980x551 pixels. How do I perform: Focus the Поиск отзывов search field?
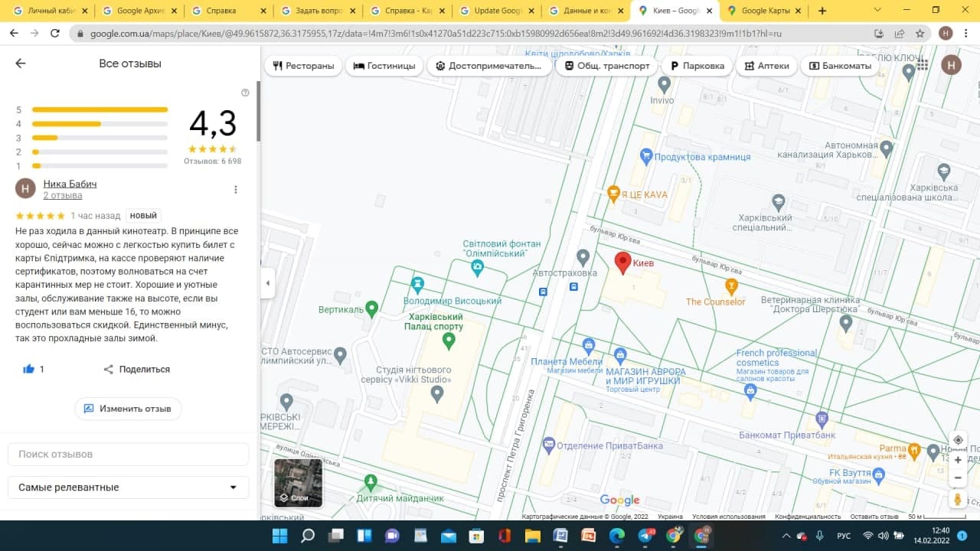[x=128, y=454]
